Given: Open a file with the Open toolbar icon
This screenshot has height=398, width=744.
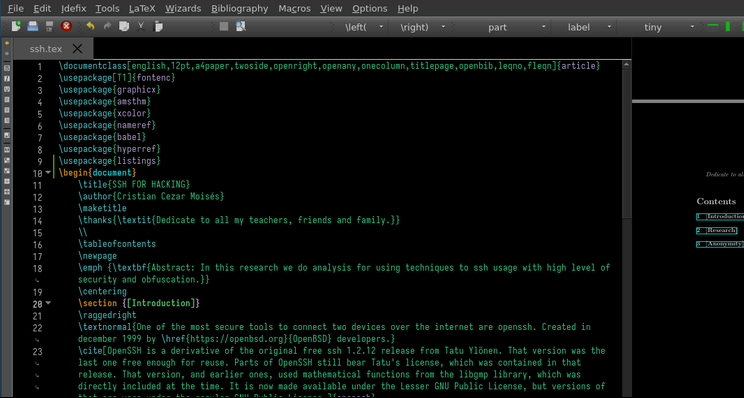Looking at the screenshot, I should [x=33, y=27].
